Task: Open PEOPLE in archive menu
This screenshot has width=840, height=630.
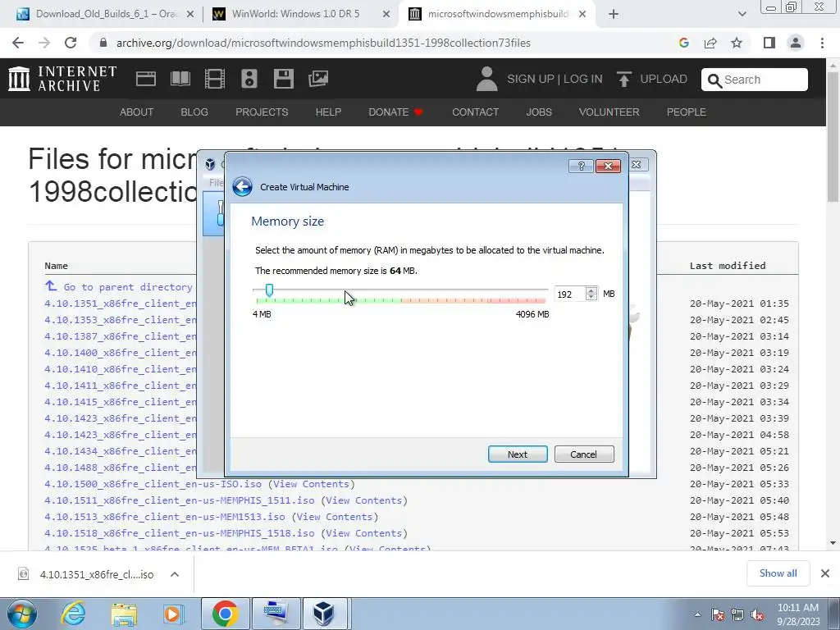Action: pos(687,112)
